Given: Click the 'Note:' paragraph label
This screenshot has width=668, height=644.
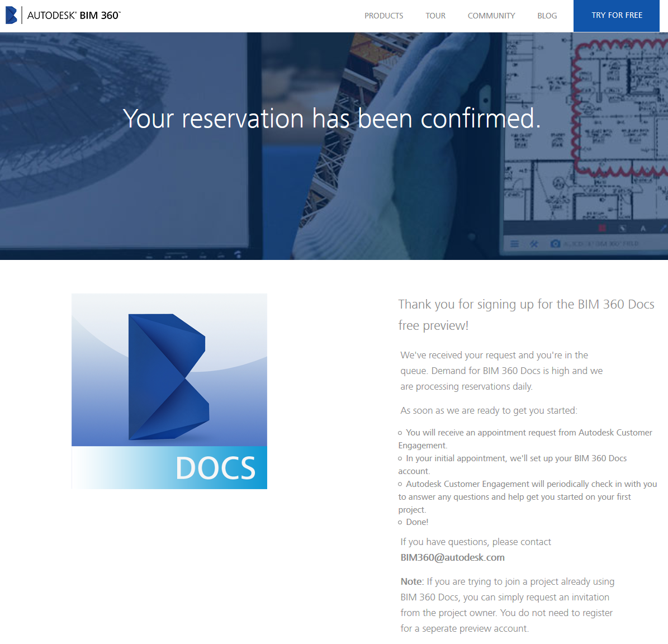Looking at the screenshot, I should pos(412,582).
